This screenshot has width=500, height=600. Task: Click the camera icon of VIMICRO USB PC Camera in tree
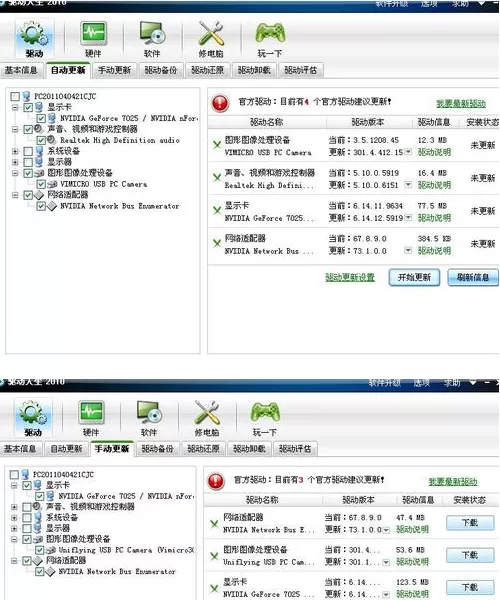pos(52,184)
